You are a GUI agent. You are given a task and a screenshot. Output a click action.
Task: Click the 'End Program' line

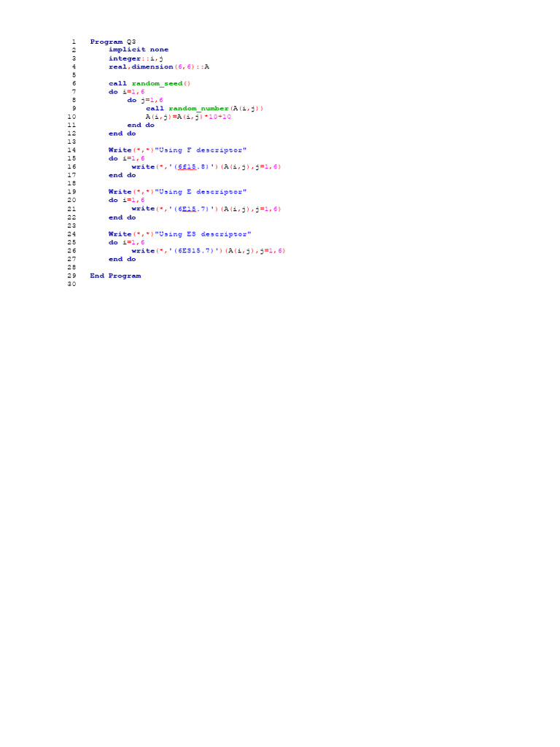[x=115, y=276]
